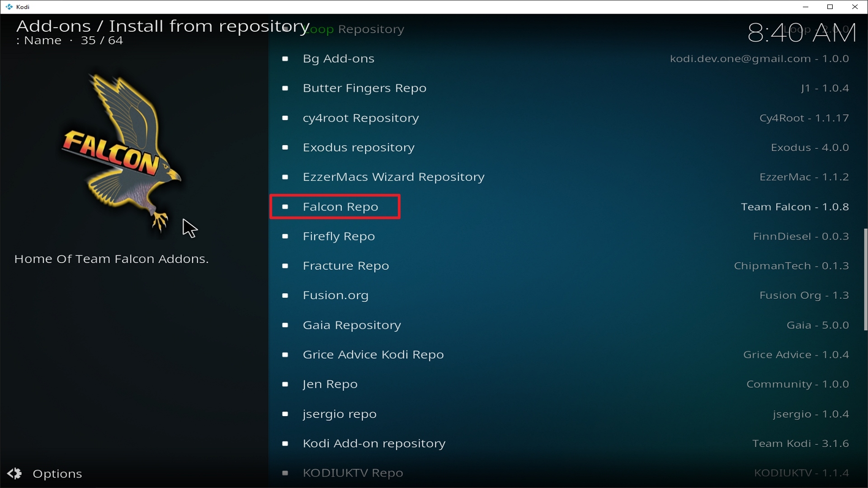The image size is (868, 488).
Task: Close the Kodi window
Action: coord(855,7)
